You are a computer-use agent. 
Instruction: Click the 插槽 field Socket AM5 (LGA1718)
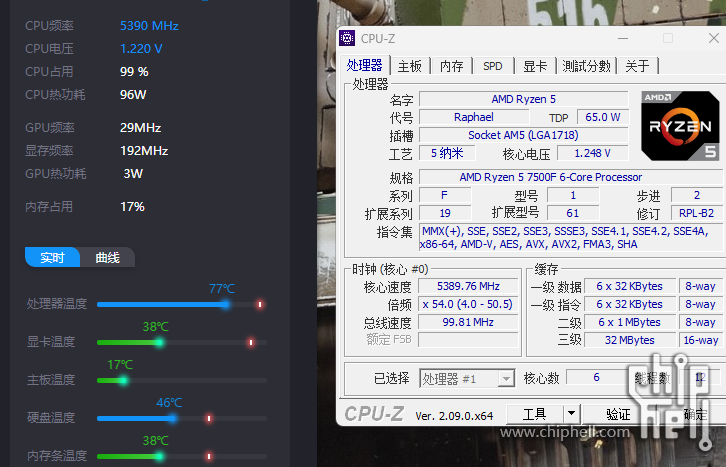pyautogui.click(x=523, y=135)
